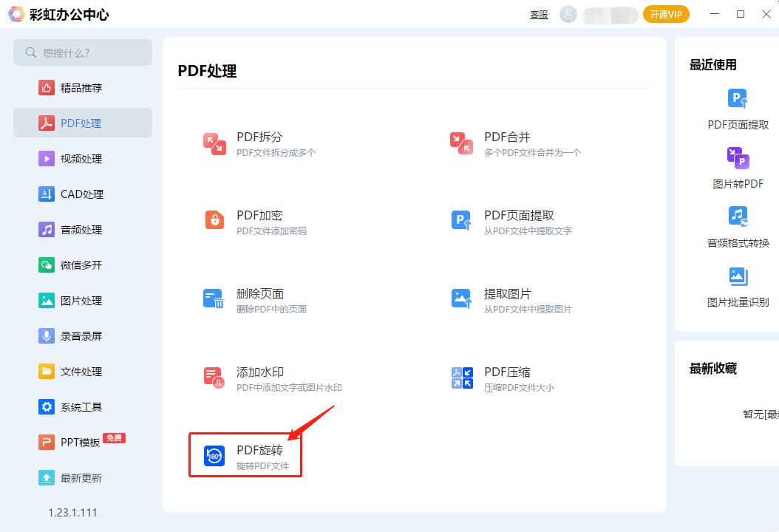Select the PDF加密 (PDF Encrypt) icon
Viewport: 779px width, 532px height.
[214, 222]
